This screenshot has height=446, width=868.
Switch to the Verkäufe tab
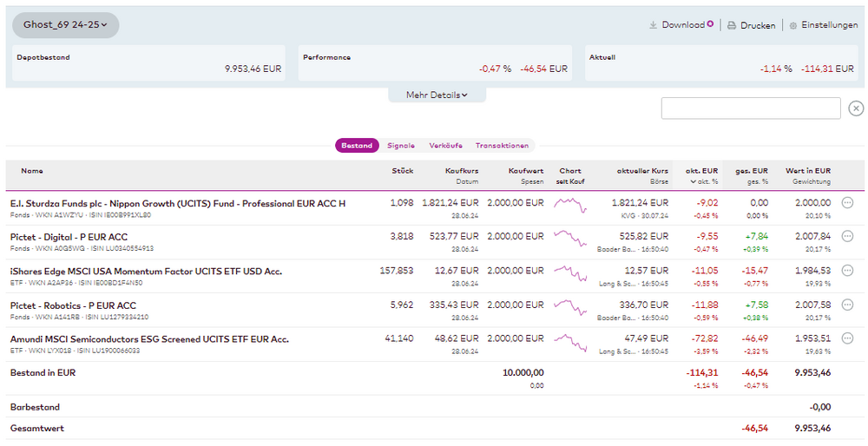[x=445, y=146]
